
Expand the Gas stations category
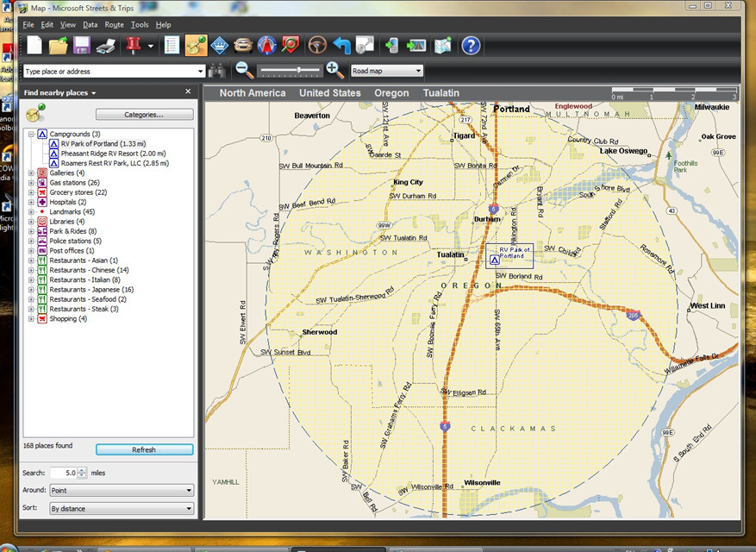[x=32, y=183]
